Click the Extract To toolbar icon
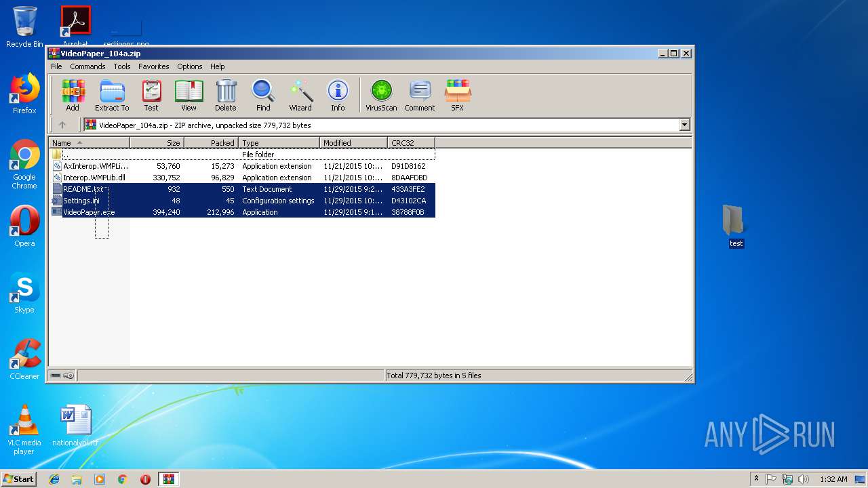 [112, 95]
